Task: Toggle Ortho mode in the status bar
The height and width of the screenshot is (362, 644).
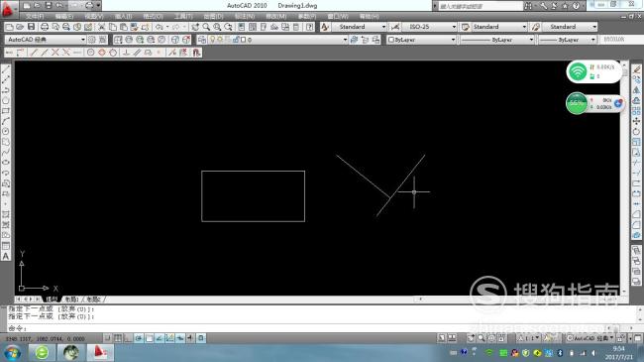Action: (x=128, y=338)
